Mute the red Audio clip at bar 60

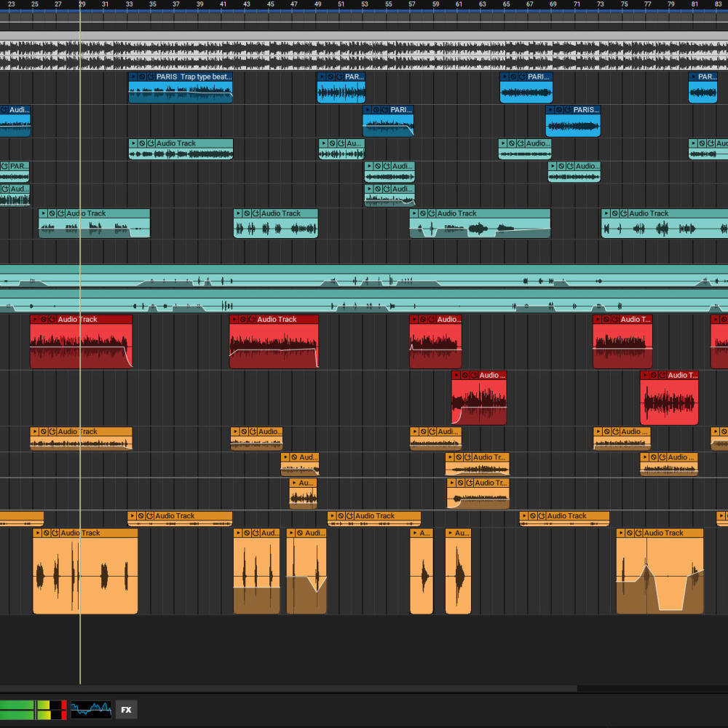point(465,375)
